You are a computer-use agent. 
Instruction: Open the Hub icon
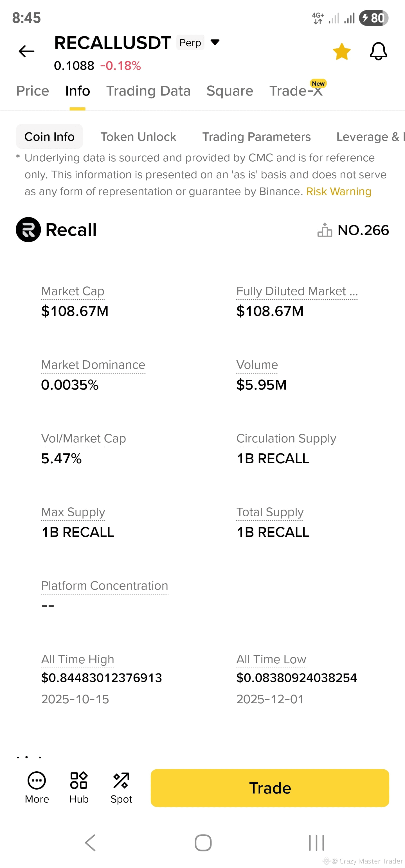click(x=78, y=780)
